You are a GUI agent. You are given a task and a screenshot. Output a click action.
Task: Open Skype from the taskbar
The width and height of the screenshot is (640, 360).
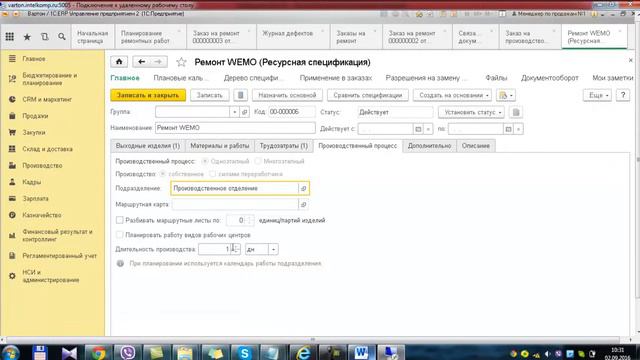click(244, 353)
